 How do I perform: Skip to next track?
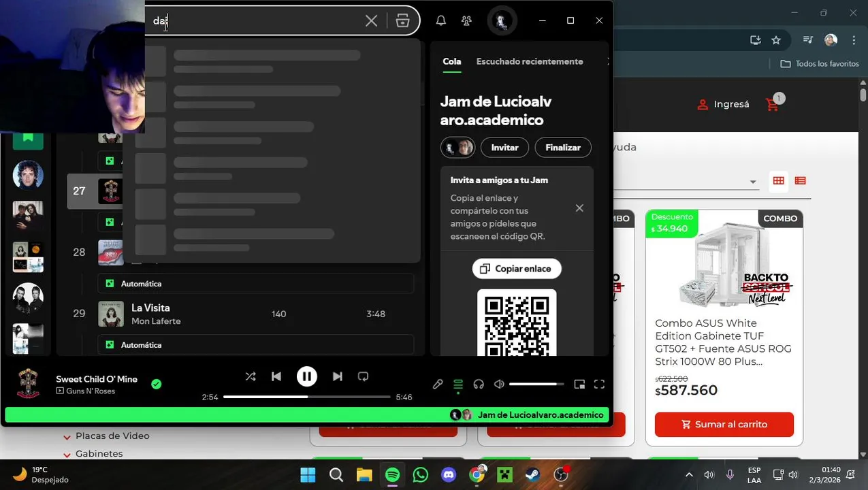(338, 376)
